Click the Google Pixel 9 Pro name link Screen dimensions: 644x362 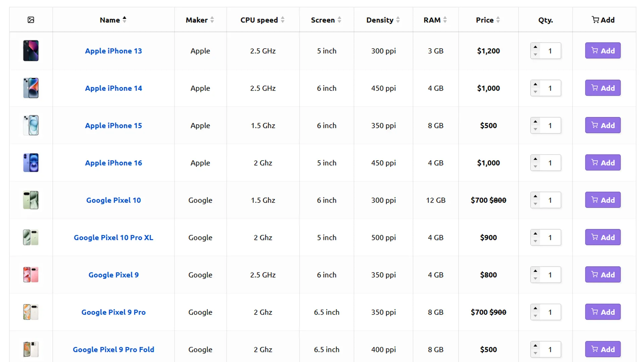coord(113,312)
